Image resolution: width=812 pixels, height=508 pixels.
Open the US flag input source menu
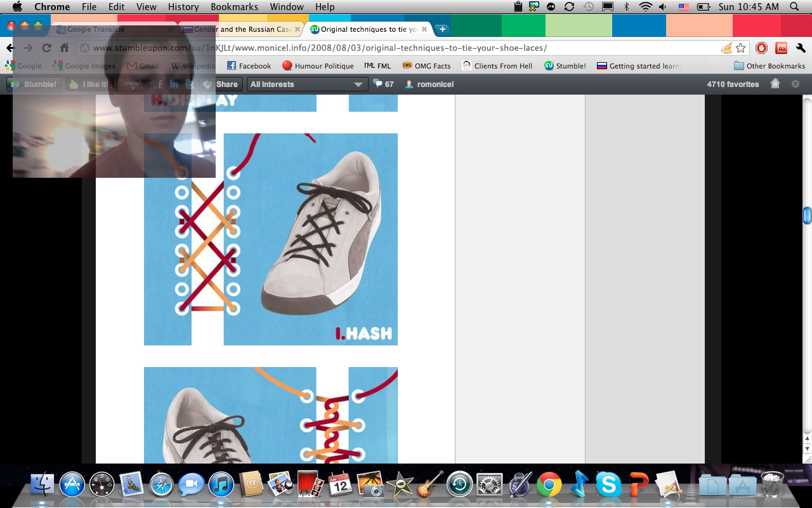683,7
